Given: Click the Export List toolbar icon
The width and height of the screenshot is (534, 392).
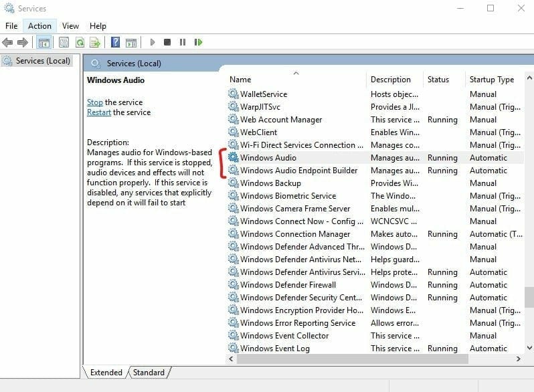Looking at the screenshot, I should (95, 42).
